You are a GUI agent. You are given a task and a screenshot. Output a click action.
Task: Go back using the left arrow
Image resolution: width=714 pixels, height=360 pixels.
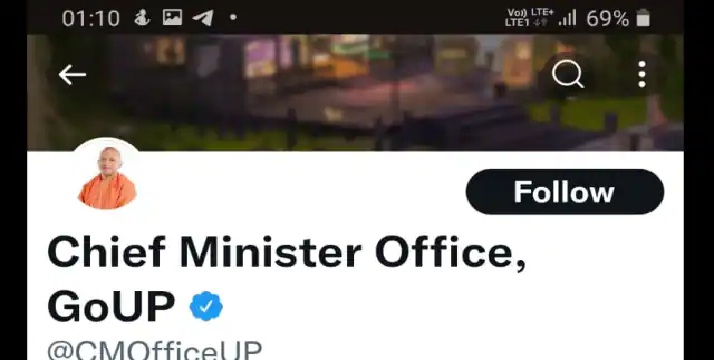[x=72, y=75]
